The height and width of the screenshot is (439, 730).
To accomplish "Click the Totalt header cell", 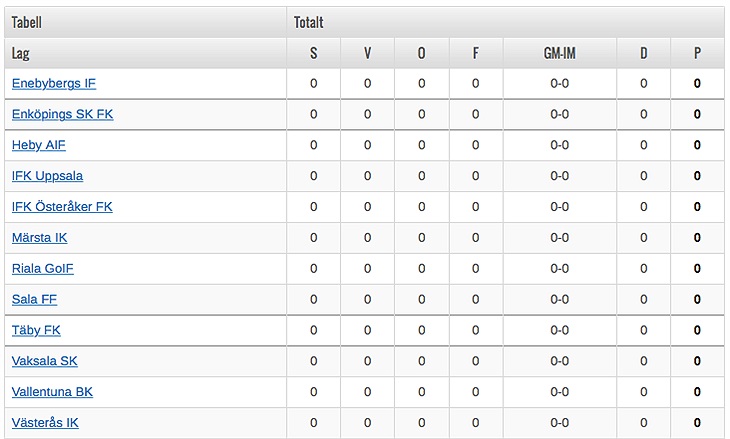I will (x=309, y=22).
